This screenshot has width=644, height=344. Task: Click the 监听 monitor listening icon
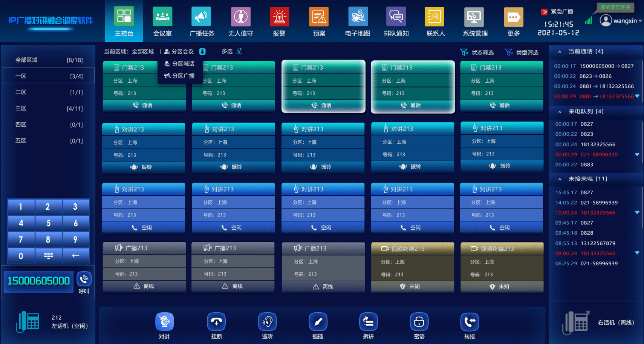point(267,322)
